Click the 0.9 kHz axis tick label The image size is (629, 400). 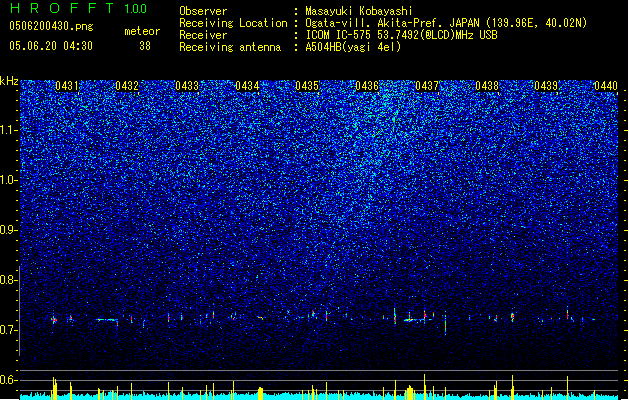coord(9,230)
